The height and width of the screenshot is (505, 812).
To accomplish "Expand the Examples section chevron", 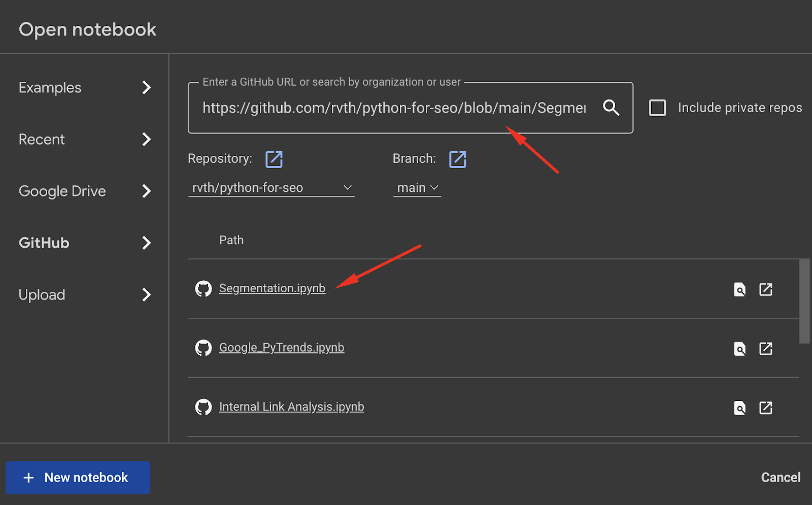I will tap(147, 88).
